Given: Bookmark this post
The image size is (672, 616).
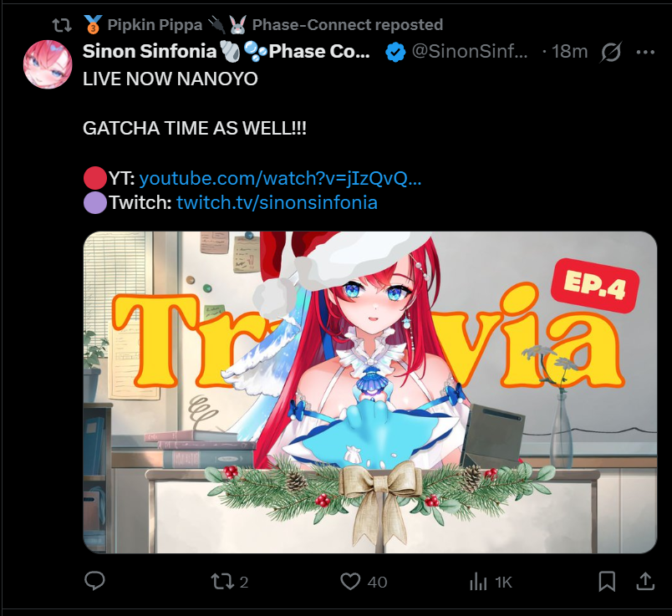Looking at the screenshot, I should (x=607, y=582).
